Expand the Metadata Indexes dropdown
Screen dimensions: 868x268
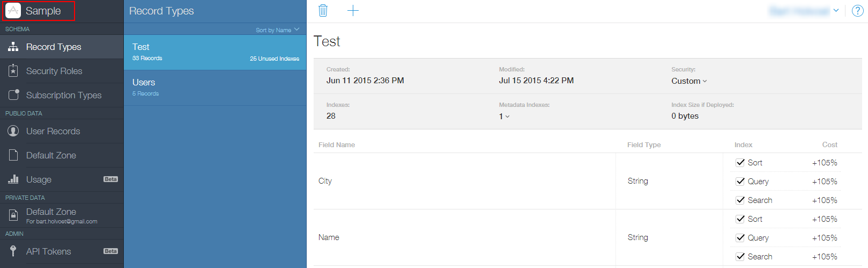(504, 117)
